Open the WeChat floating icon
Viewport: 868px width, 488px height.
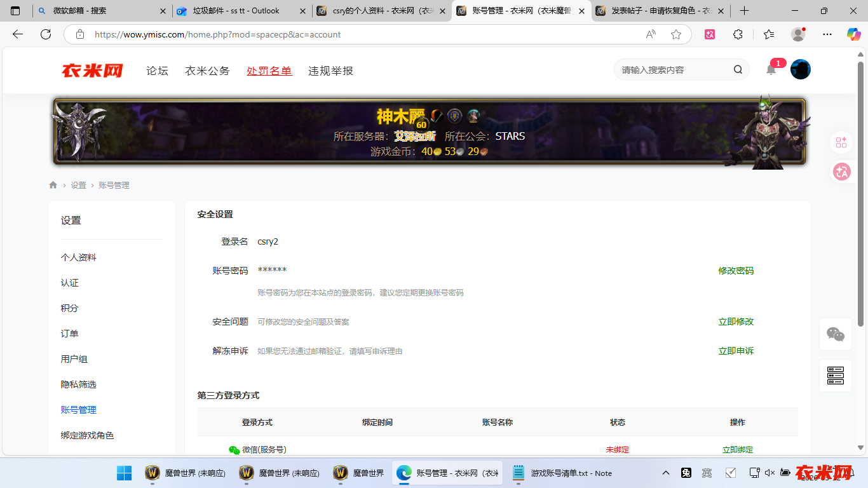[x=835, y=334]
